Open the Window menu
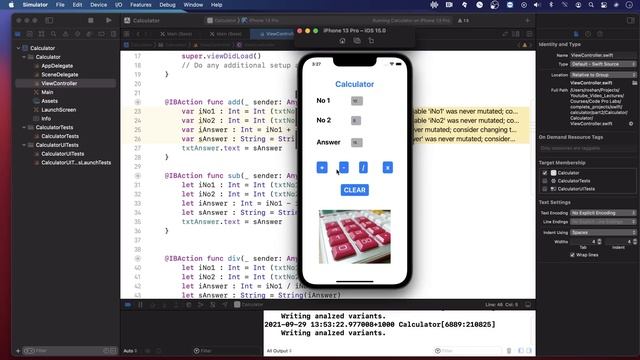The height and width of the screenshot is (360, 640). tap(193, 5)
